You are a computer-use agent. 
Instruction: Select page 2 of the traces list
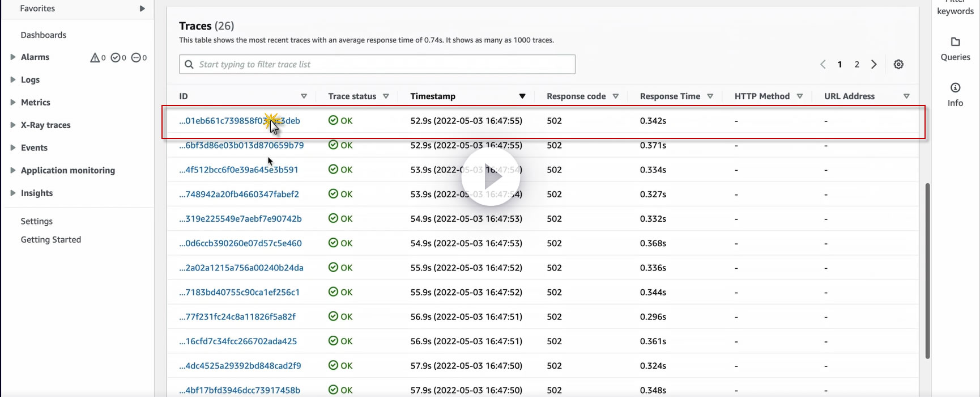[857, 64]
